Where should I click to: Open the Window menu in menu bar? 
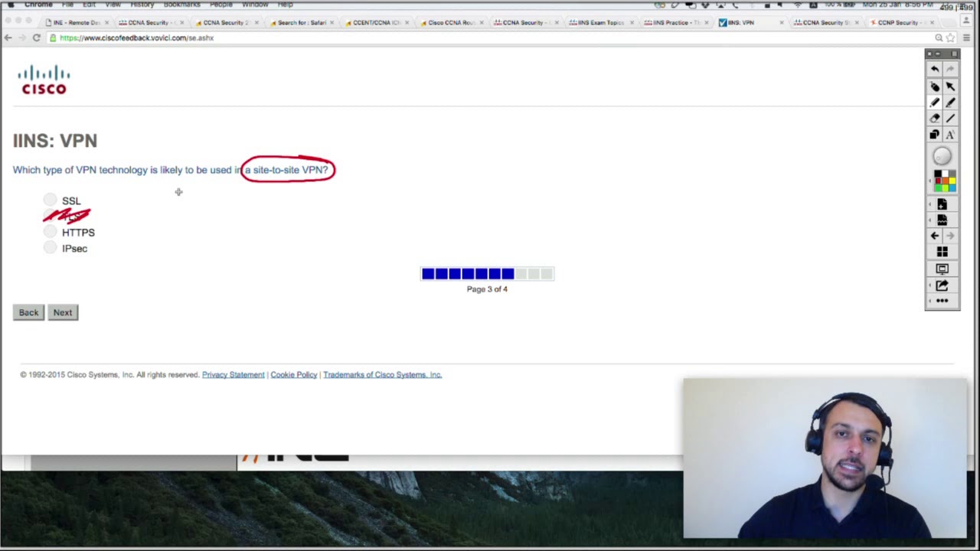click(255, 5)
